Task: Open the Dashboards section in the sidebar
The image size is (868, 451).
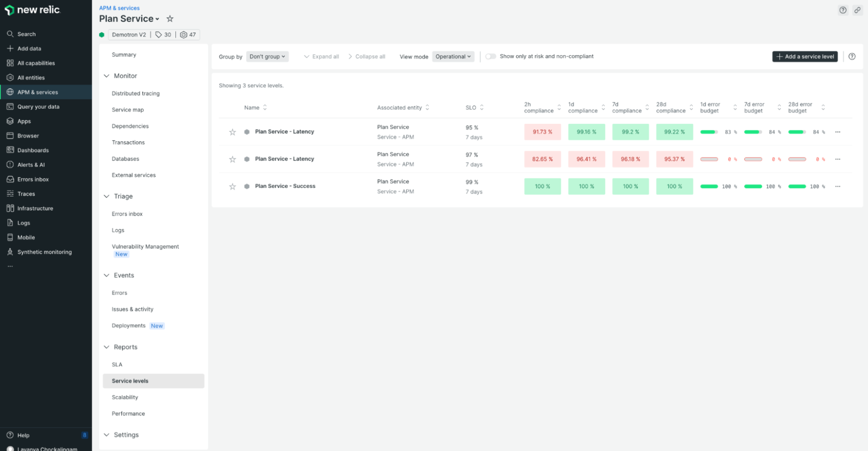Action: (33, 150)
